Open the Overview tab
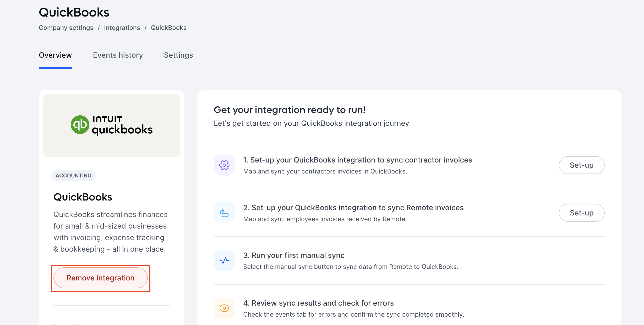 point(55,55)
